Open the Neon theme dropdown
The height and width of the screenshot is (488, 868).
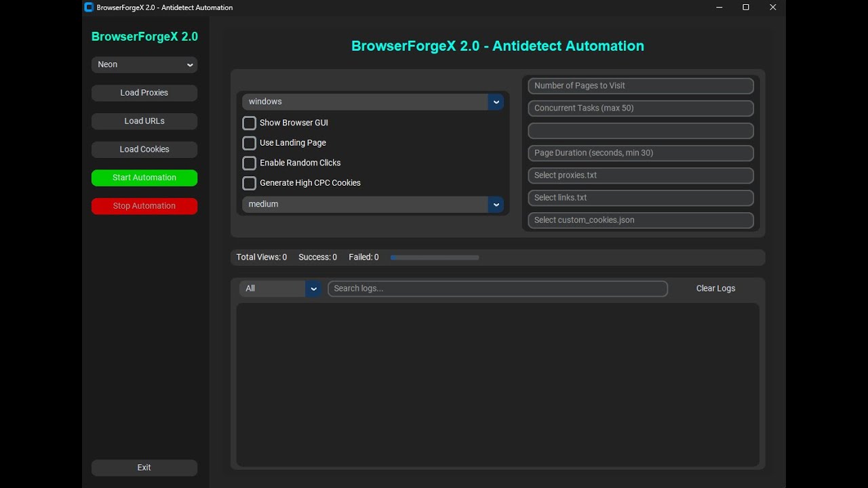pyautogui.click(x=144, y=64)
